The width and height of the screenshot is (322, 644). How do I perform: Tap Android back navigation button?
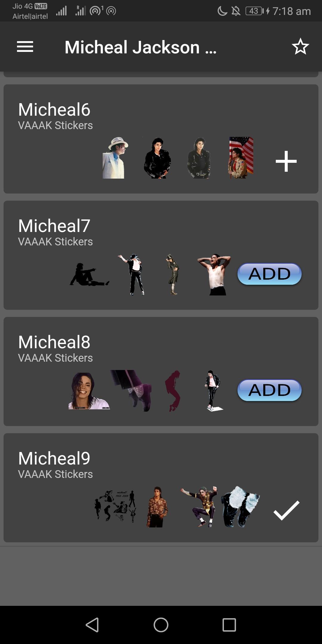pyautogui.click(x=92, y=625)
